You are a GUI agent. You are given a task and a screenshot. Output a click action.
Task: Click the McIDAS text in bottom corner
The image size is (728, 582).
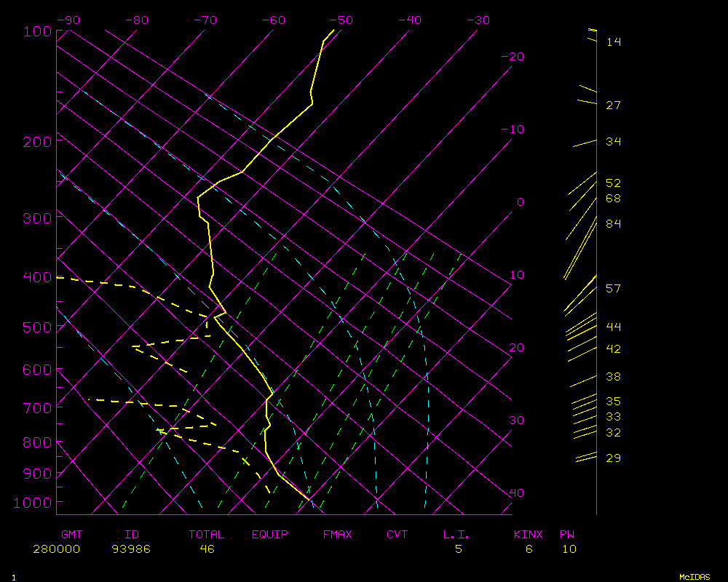[695, 577]
